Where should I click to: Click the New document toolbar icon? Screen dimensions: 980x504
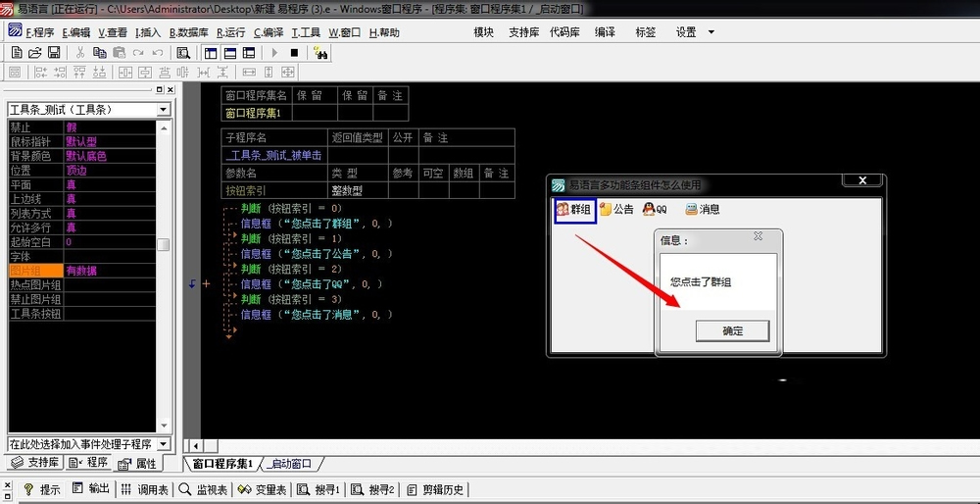16,52
